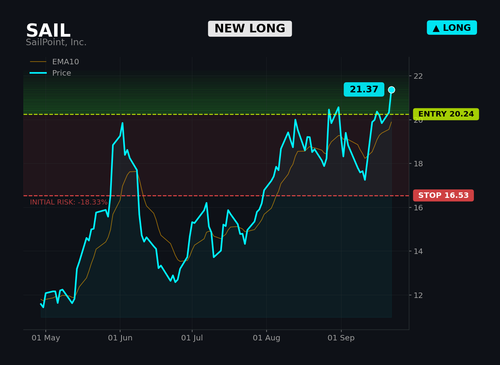Click the NEW LONG badge
The width and height of the screenshot is (500, 365).
(x=250, y=29)
